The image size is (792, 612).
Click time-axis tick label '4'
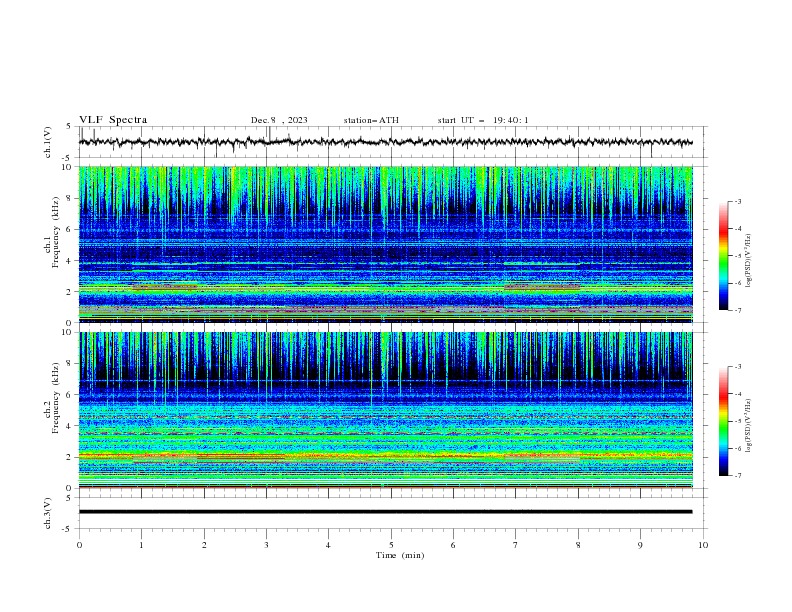coord(328,545)
